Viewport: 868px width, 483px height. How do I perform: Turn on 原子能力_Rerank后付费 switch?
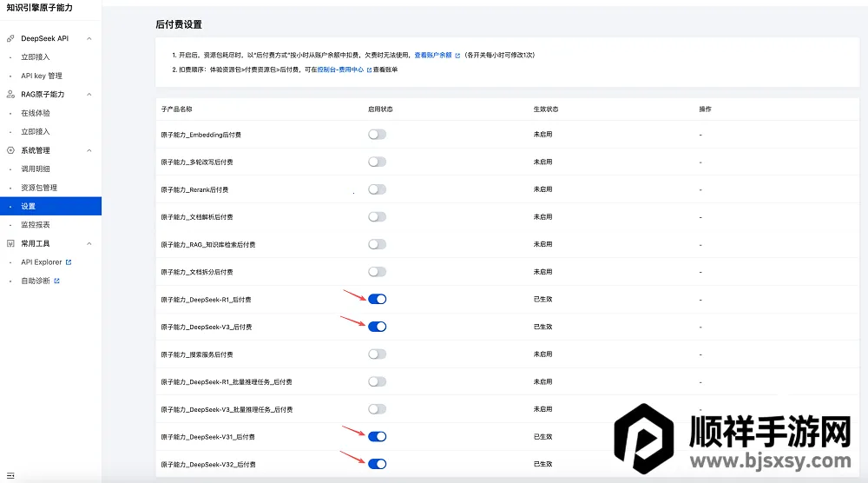[377, 189]
